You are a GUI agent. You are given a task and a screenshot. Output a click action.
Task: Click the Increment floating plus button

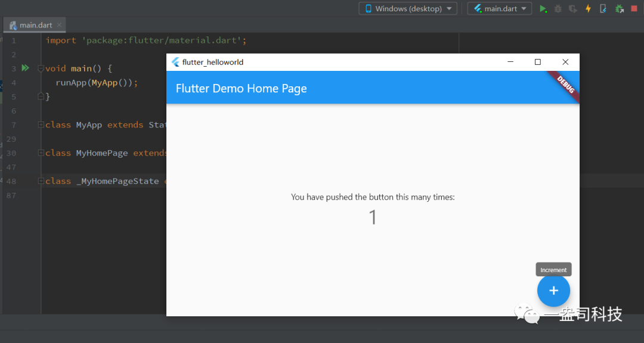(553, 291)
